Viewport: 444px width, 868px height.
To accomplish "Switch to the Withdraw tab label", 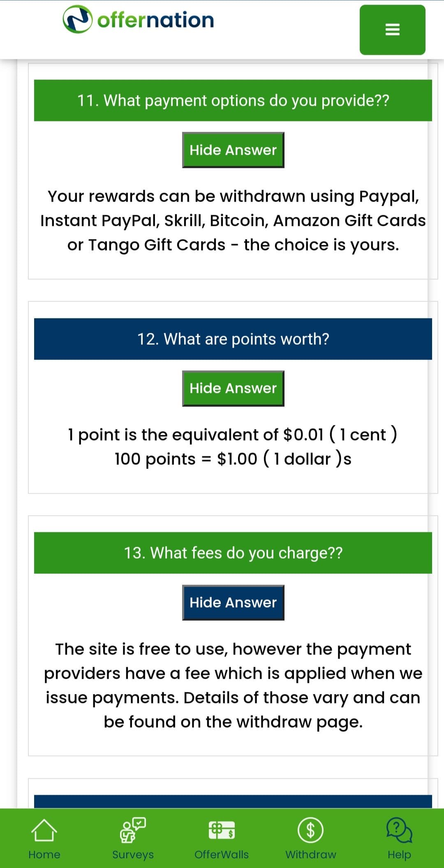I will pos(310,855).
